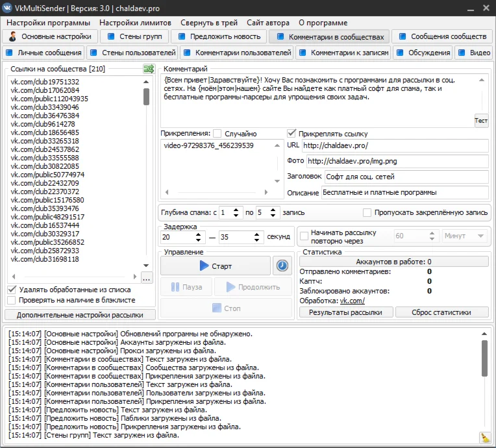Increase the minimum delay spinner value

(199, 233)
